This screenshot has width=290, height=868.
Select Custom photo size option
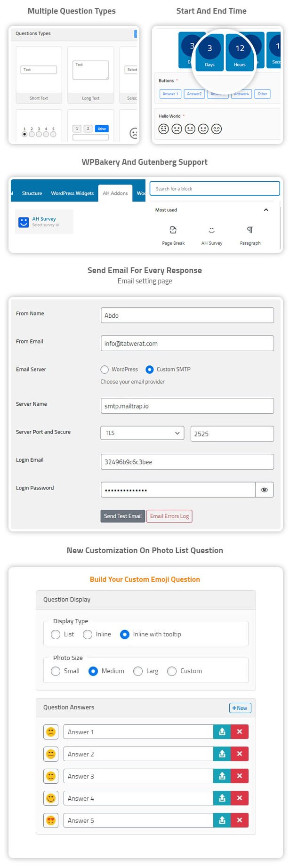click(x=172, y=671)
